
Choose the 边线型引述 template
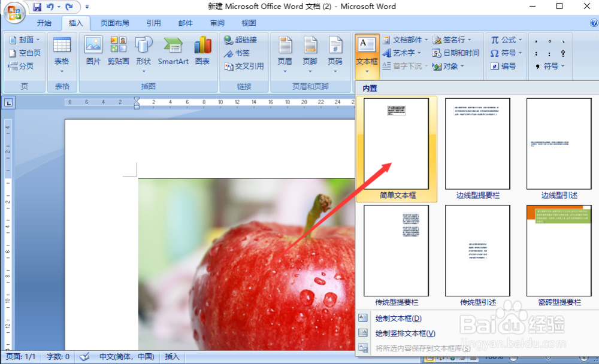pos(559,148)
